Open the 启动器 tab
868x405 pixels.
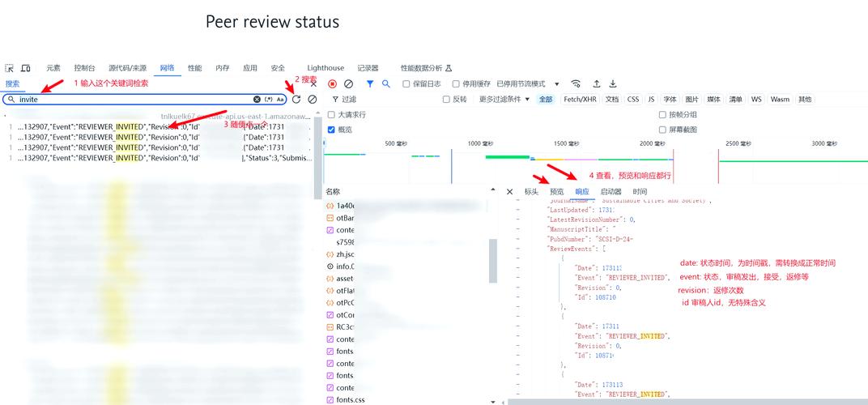[x=611, y=192]
